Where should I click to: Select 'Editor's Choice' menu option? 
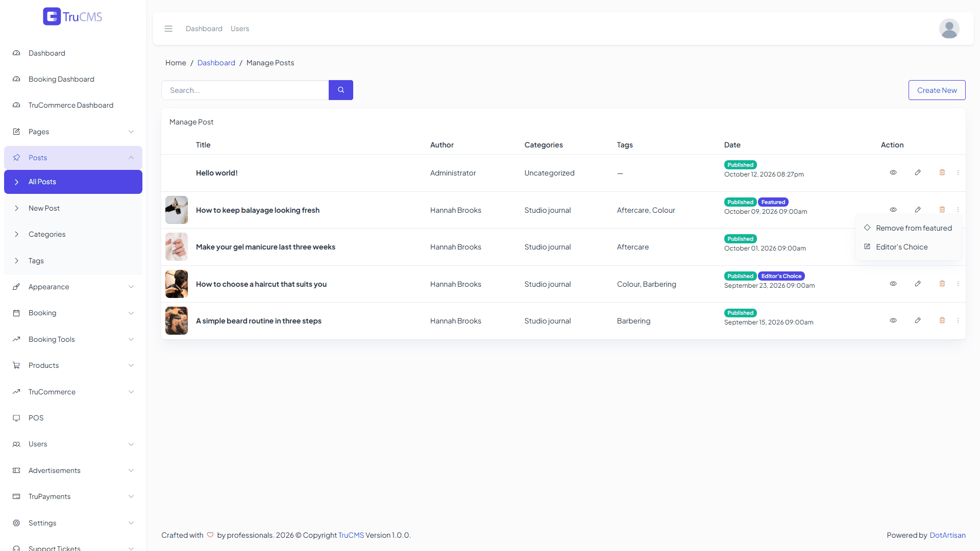(x=908, y=247)
